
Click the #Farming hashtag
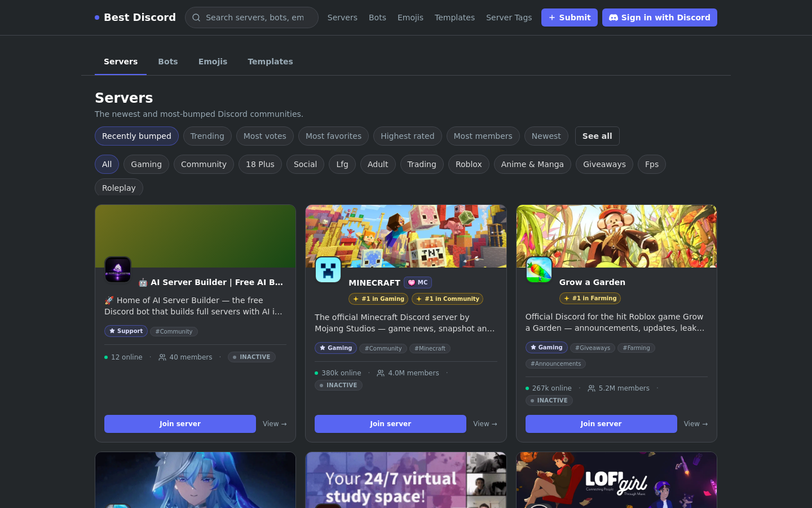(636, 348)
